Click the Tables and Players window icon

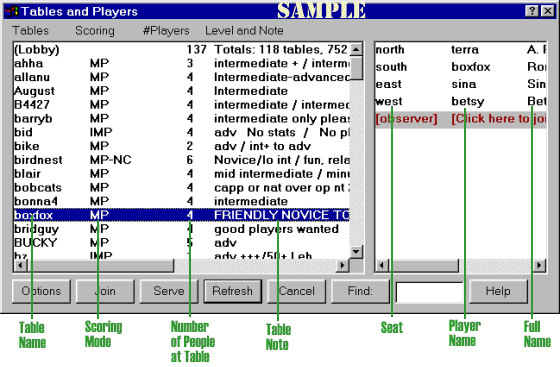click(11, 12)
